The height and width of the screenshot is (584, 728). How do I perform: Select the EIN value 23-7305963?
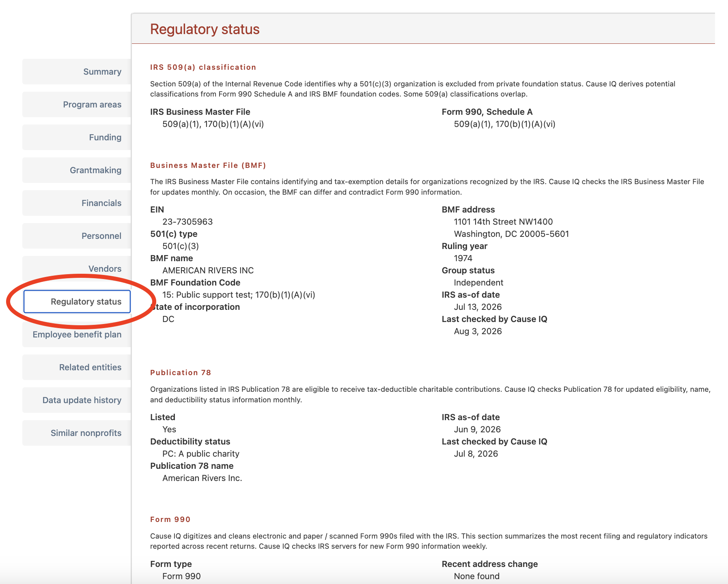click(x=187, y=222)
